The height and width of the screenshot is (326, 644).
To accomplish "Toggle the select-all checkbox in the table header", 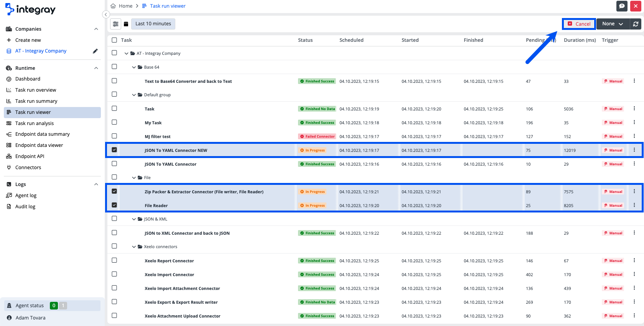I will [x=114, y=40].
